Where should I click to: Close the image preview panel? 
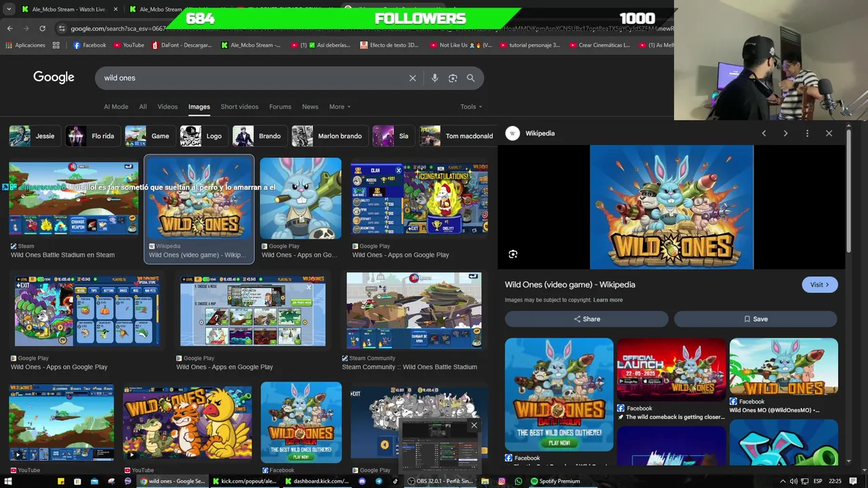tap(829, 134)
